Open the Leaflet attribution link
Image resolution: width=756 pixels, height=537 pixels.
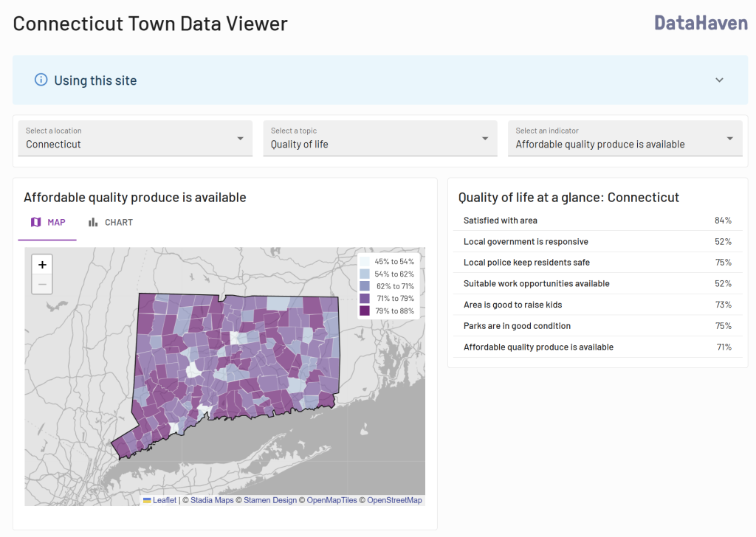click(164, 500)
